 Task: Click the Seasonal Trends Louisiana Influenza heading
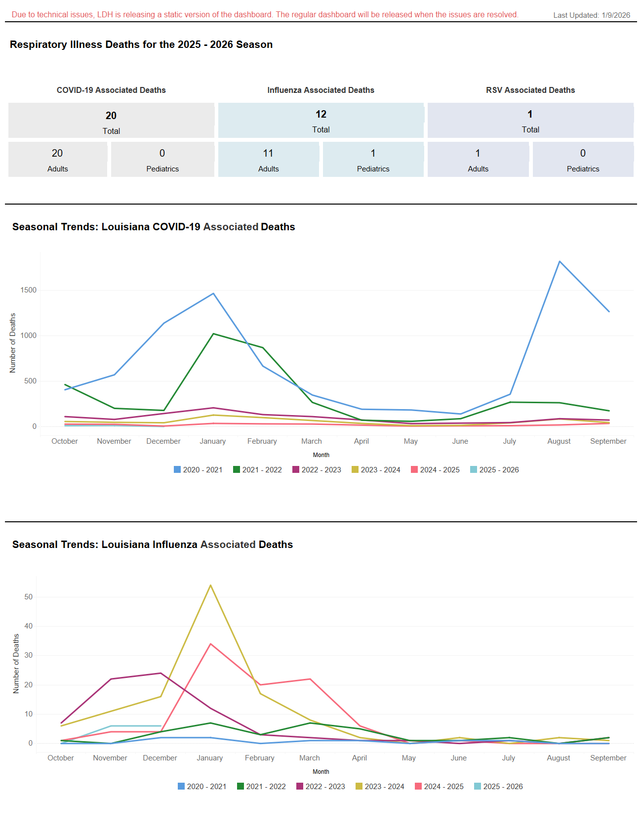coord(153,545)
